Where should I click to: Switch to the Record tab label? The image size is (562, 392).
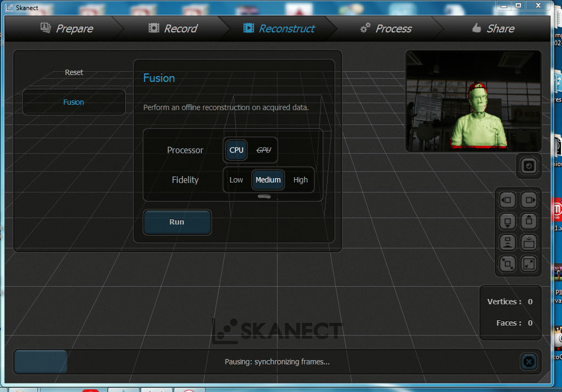tap(181, 29)
